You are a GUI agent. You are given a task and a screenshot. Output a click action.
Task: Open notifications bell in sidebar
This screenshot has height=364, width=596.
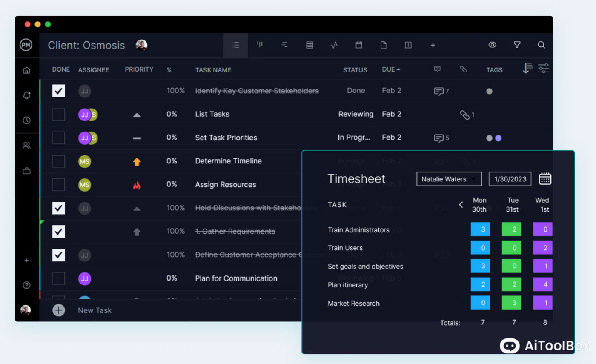coord(26,95)
